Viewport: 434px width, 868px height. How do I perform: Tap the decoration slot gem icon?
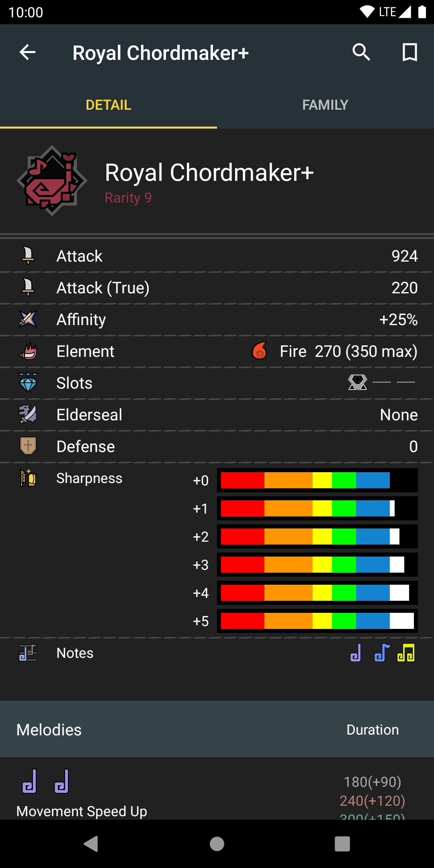pos(358,383)
